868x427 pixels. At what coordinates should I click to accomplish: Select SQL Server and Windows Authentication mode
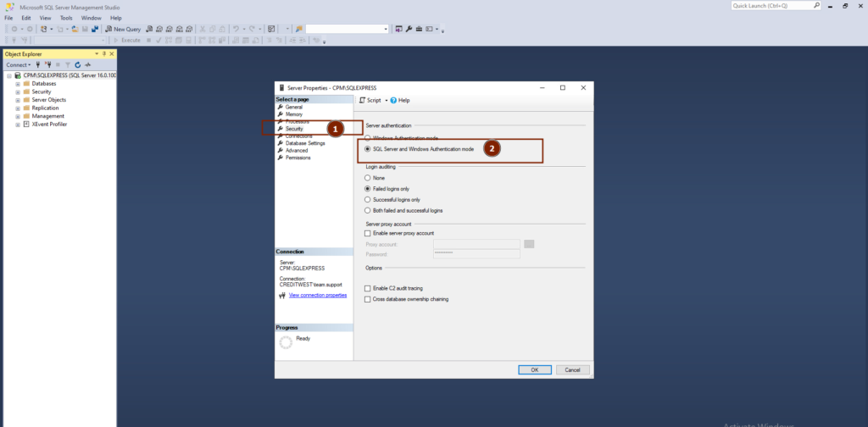click(368, 149)
